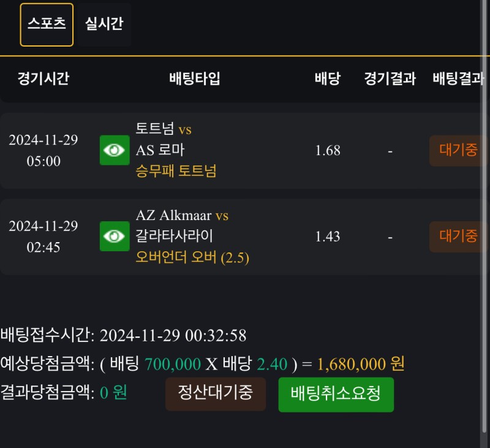490x448 pixels.
Task: Click the 배당 column header
Action: point(327,78)
